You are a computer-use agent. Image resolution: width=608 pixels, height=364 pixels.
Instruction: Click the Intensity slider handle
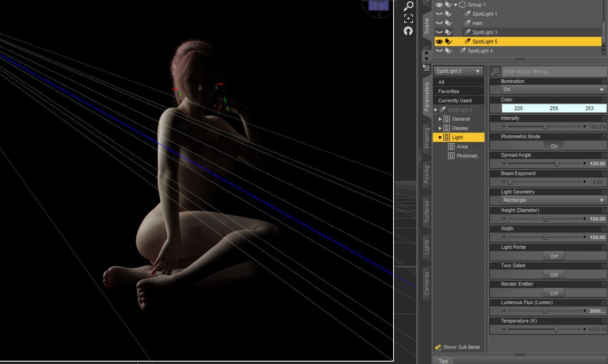pos(545,127)
